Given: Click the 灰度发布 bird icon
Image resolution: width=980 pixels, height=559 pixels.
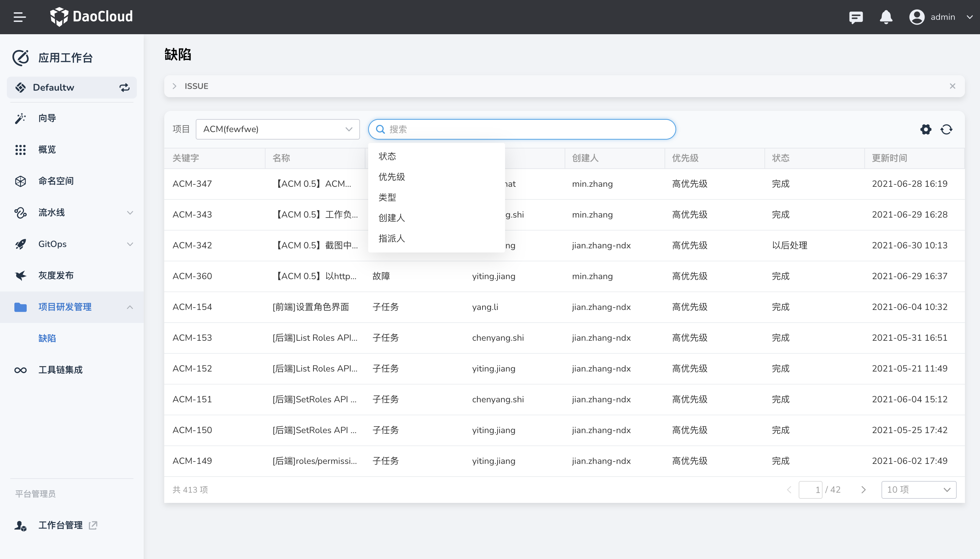Looking at the screenshot, I should coord(20,276).
